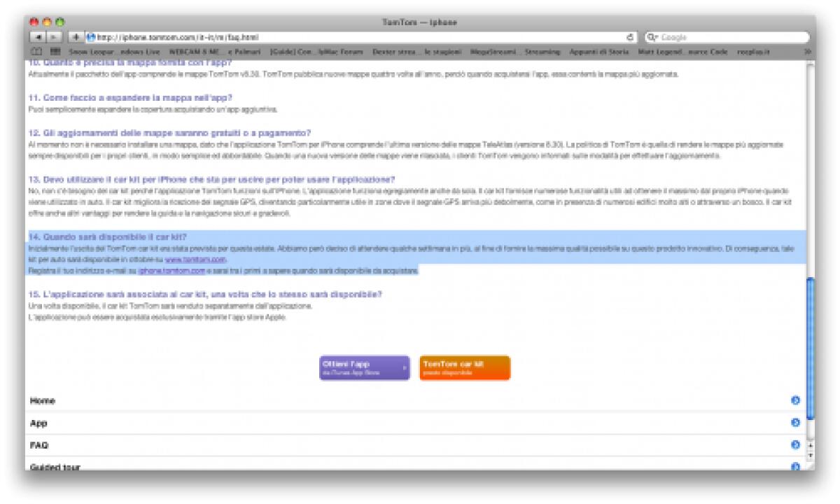The width and height of the screenshot is (840, 504).
Task: Click the blue arrow icon in the App row
Action: (x=795, y=423)
